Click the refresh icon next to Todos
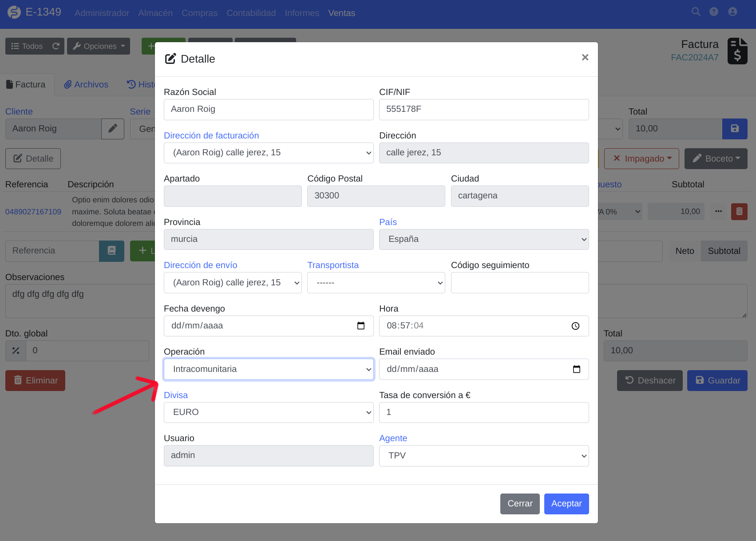This screenshot has height=541, width=756. tap(56, 46)
